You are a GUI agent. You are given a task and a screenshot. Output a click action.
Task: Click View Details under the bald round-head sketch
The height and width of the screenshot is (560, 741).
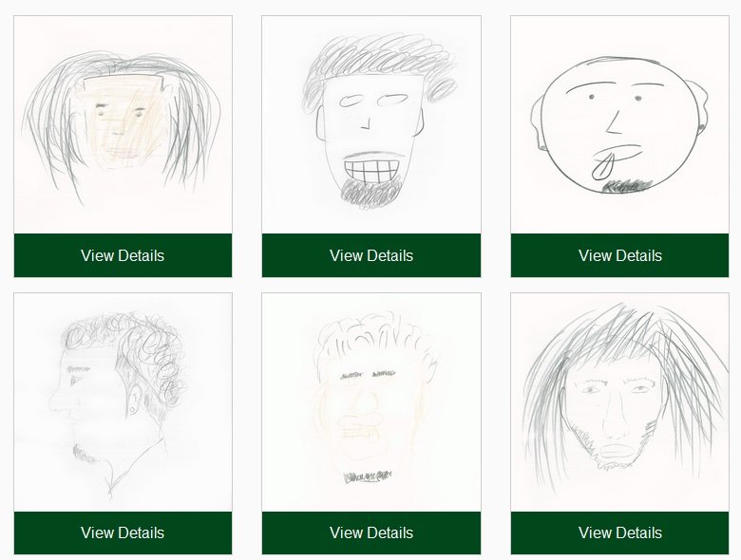(619, 255)
